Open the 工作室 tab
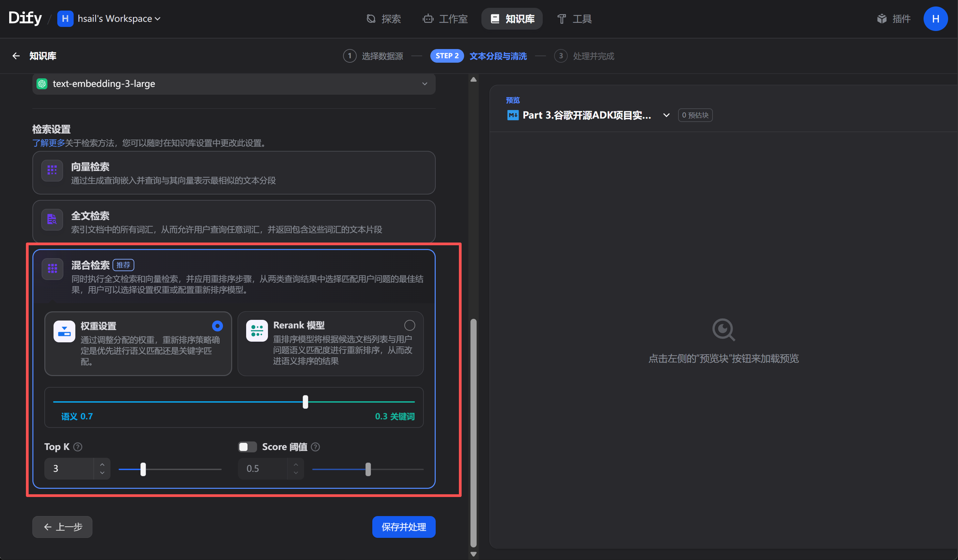958x560 pixels. tap(445, 19)
